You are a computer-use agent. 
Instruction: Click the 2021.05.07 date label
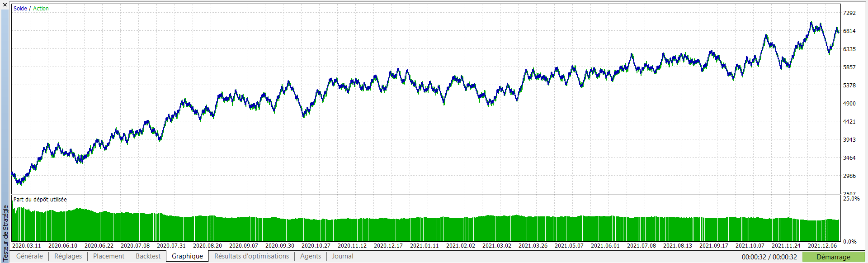tap(569, 246)
